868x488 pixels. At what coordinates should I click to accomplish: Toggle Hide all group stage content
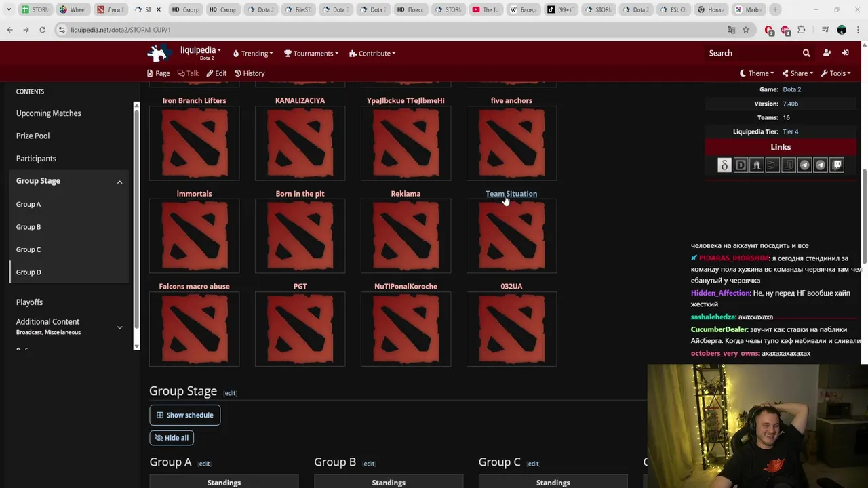172,438
